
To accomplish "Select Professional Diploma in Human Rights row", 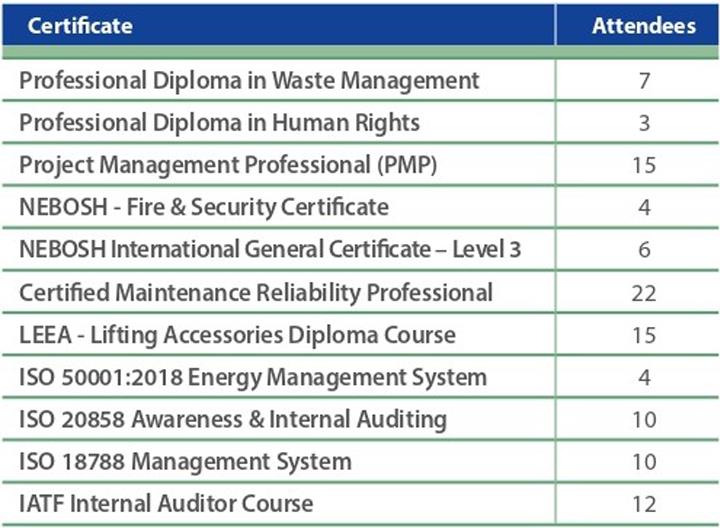I will click(x=360, y=123).
